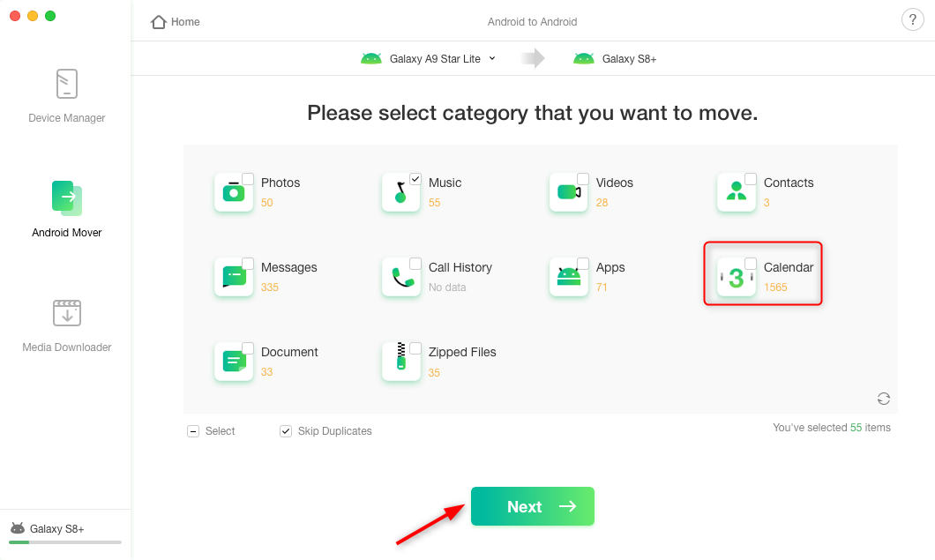The width and height of the screenshot is (935, 560).
Task: Click the Messages category icon
Action: pyautogui.click(x=234, y=277)
